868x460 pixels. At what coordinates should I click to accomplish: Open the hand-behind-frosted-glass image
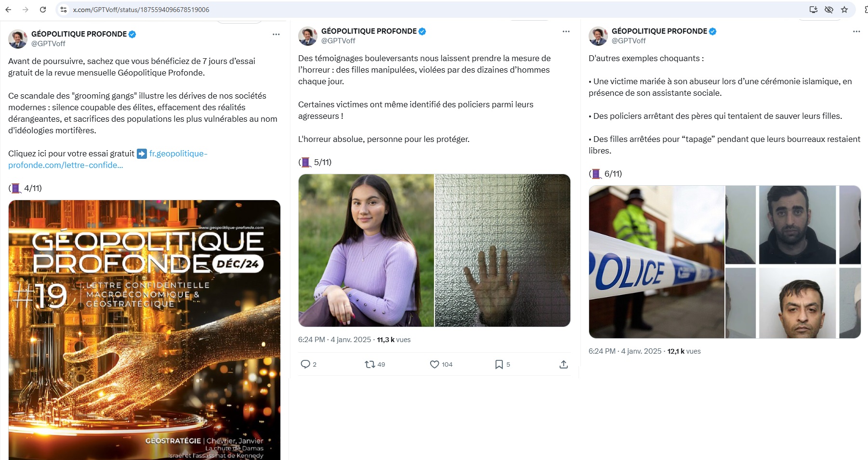pyautogui.click(x=502, y=250)
